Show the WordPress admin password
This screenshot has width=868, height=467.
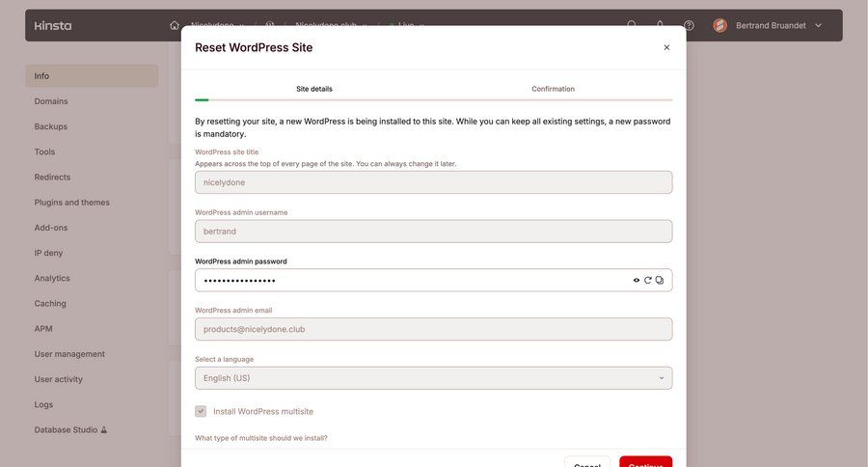(x=637, y=280)
